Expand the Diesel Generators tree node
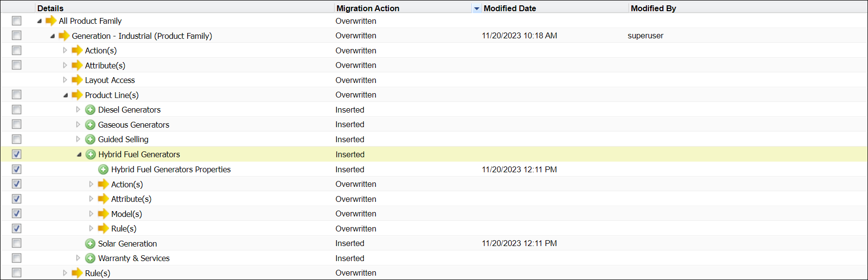The height and width of the screenshot is (280, 868). pos(78,110)
